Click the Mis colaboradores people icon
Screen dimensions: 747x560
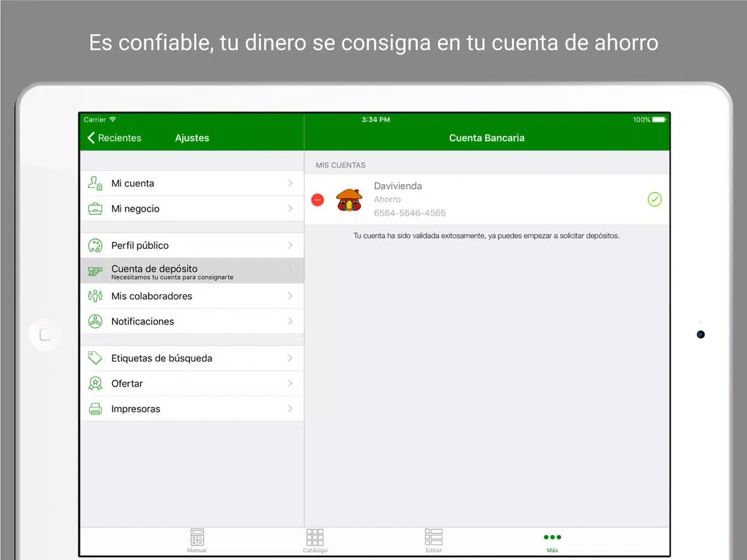(95, 296)
